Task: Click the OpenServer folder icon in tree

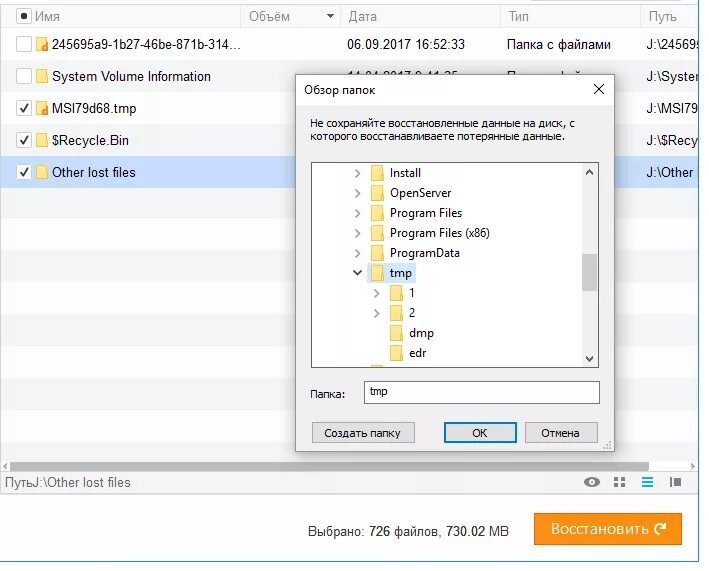Action: (x=377, y=193)
